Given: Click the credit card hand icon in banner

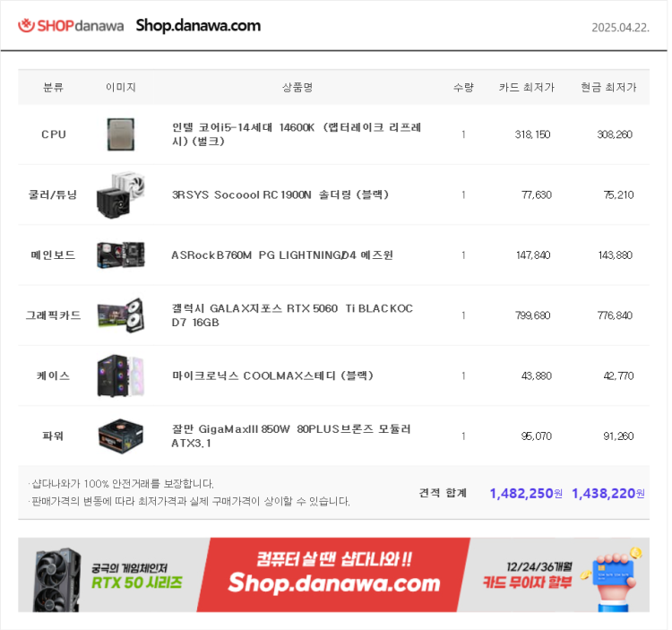Looking at the screenshot, I should 613,579.
